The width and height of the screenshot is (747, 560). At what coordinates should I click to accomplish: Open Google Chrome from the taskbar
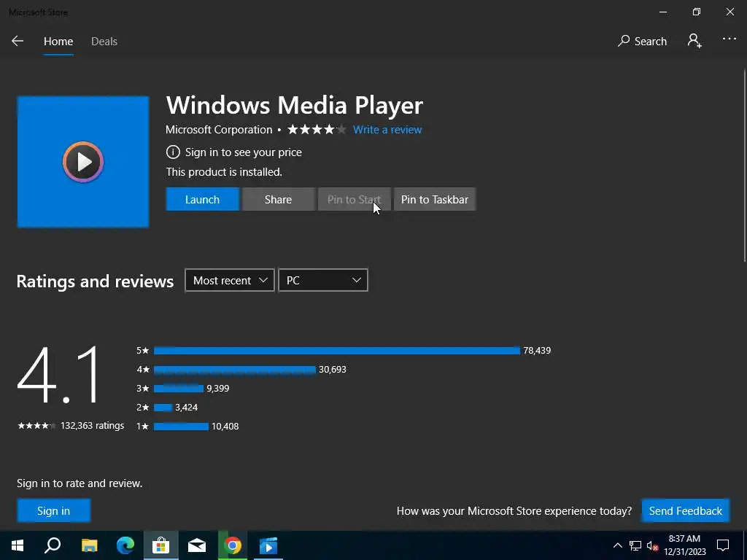coord(233,545)
